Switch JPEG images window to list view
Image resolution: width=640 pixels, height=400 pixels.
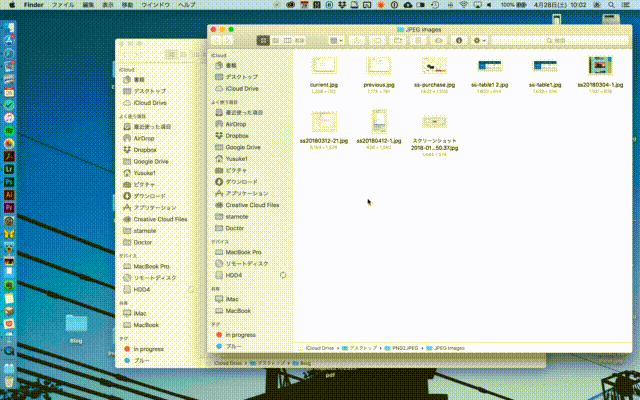(x=276, y=40)
